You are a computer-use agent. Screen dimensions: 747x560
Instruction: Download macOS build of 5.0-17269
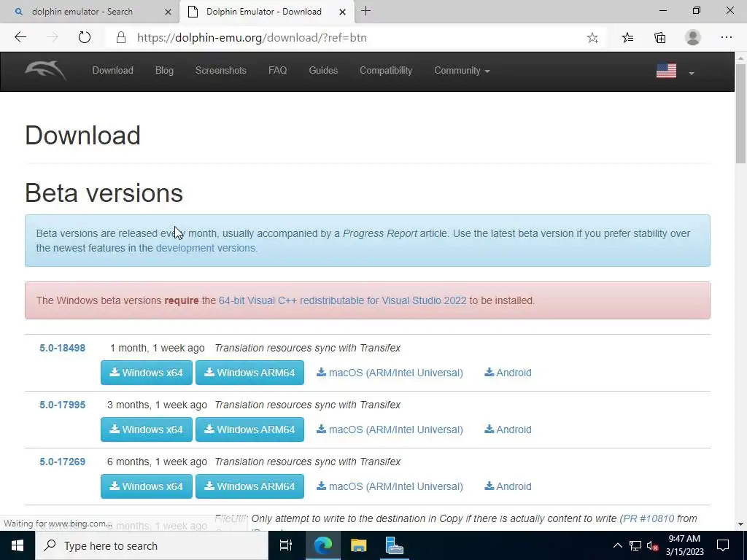pos(390,486)
